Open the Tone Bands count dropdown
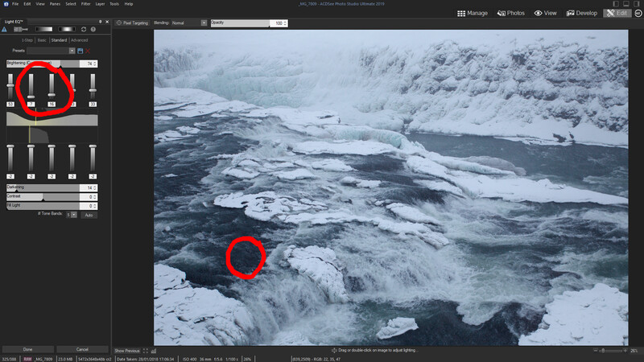 pyautogui.click(x=74, y=215)
